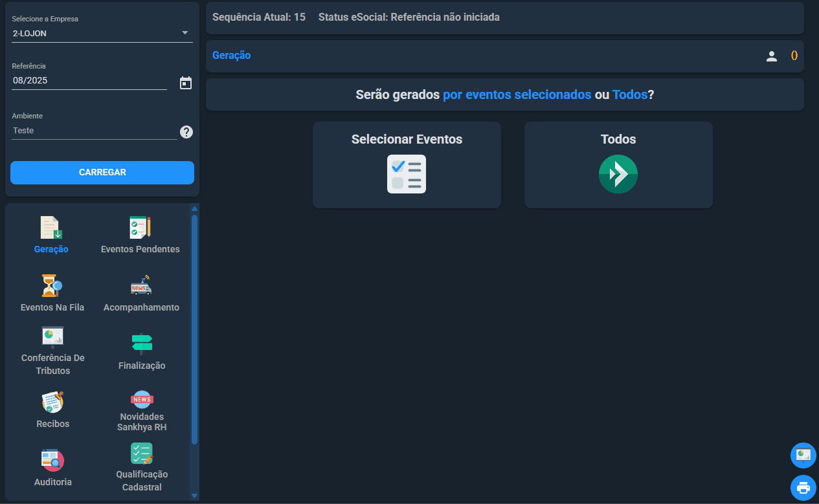Select the Eventos Pendentes menu label
Viewport: 819px width, 504px height.
140,249
